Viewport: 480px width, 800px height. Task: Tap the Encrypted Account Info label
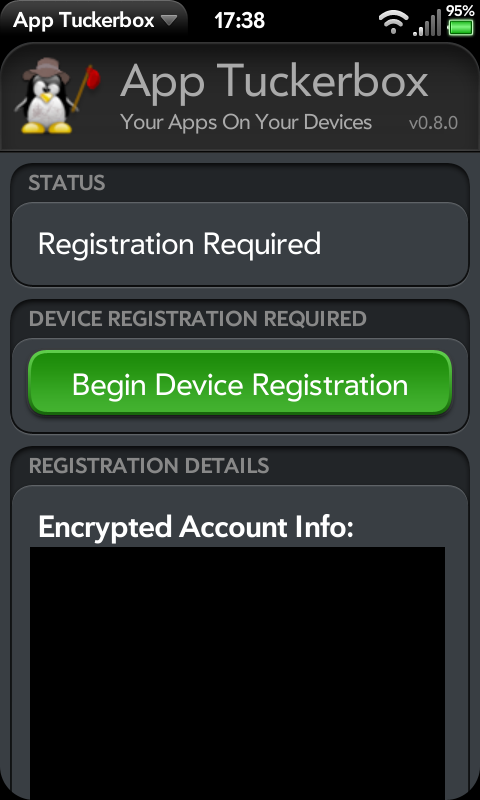point(196,526)
